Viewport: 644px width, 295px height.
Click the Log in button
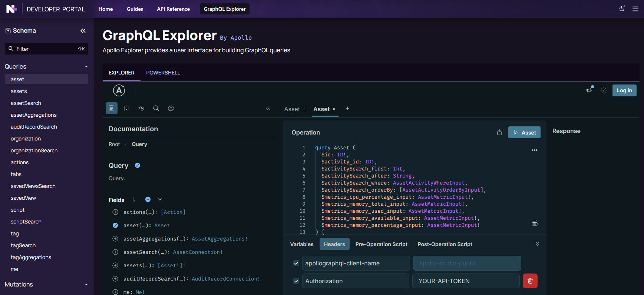tap(624, 90)
